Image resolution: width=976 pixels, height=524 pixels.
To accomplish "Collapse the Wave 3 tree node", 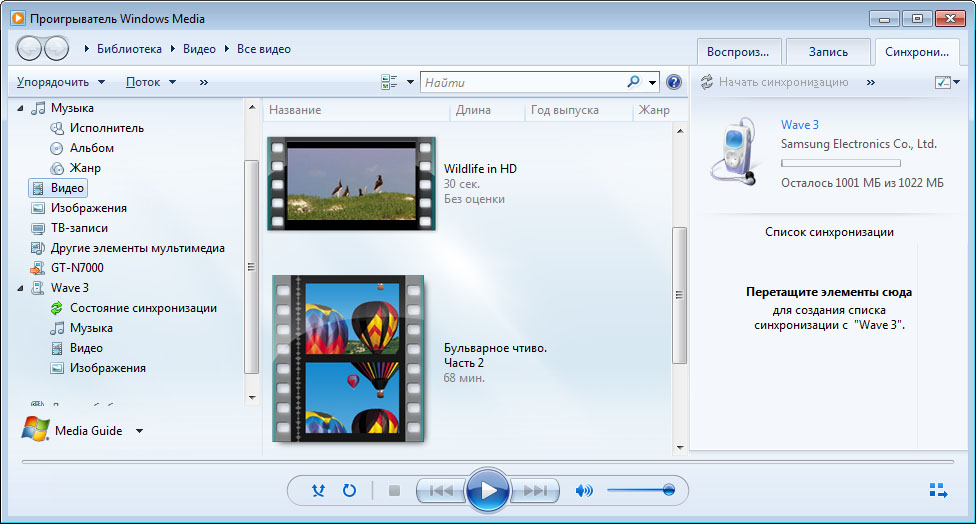I will click(x=20, y=288).
